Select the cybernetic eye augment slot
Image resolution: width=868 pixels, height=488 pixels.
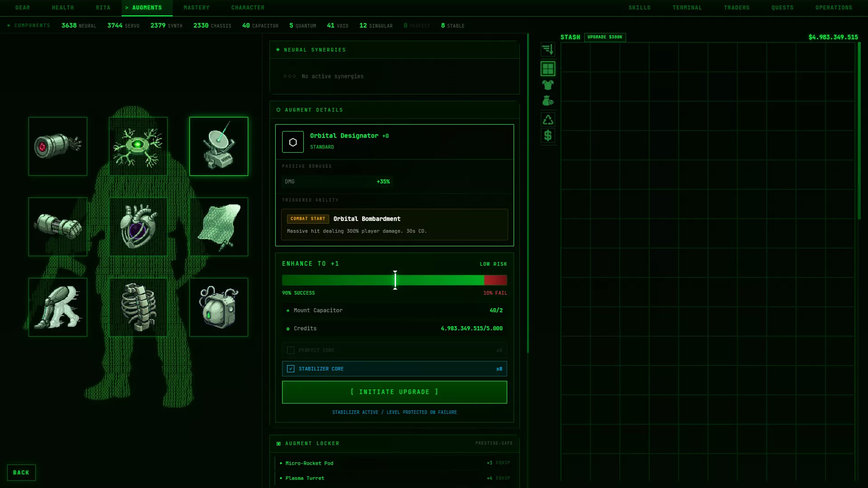click(58, 146)
